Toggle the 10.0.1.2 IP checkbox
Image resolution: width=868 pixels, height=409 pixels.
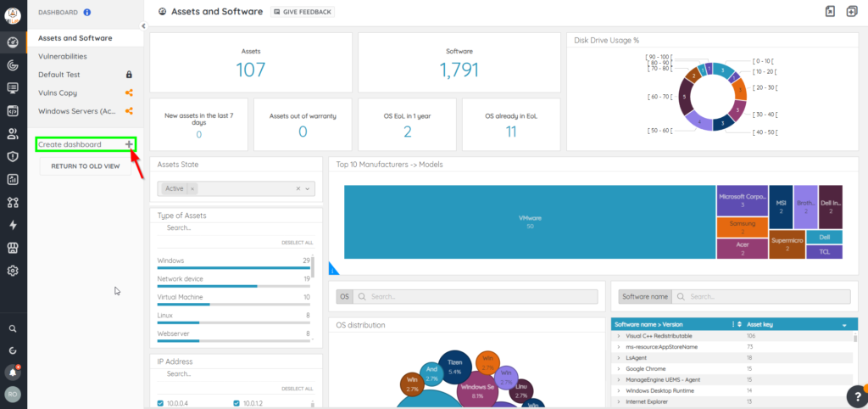[x=237, y=403]
